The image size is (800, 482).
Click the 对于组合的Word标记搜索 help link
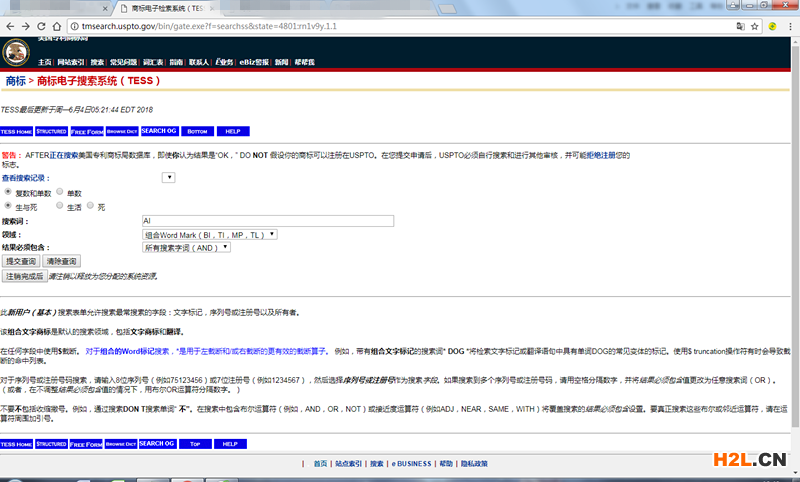pos(127,351)
